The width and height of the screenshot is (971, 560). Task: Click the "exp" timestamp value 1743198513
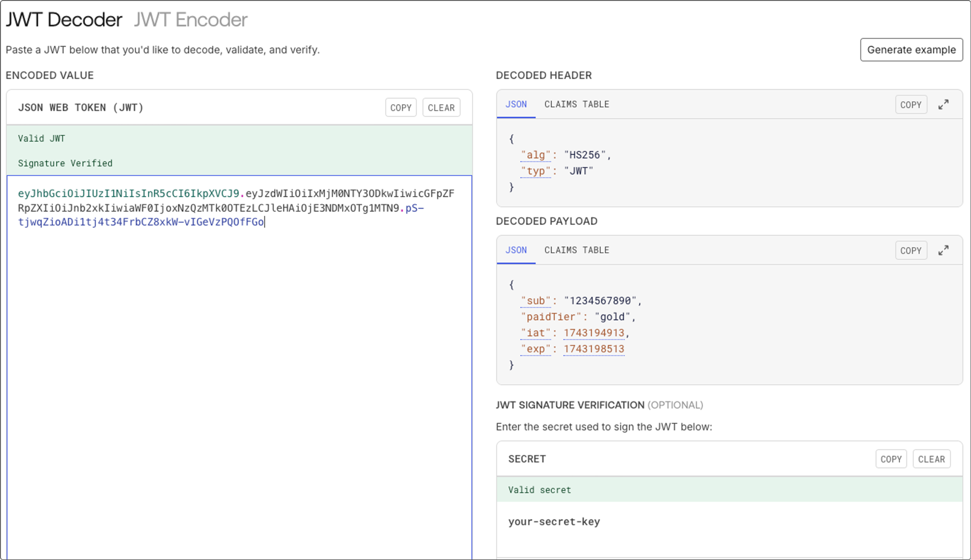[593, 349]
